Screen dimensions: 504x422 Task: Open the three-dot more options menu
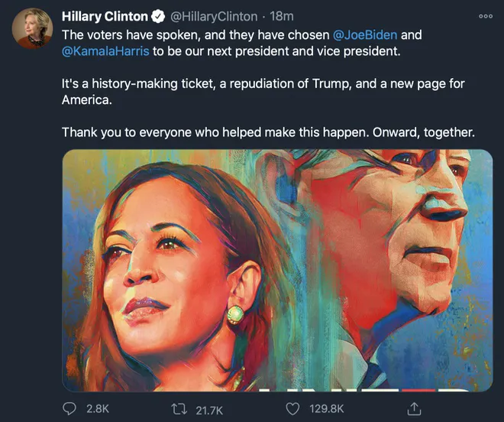pyautogui.click(x=485, y=16)
